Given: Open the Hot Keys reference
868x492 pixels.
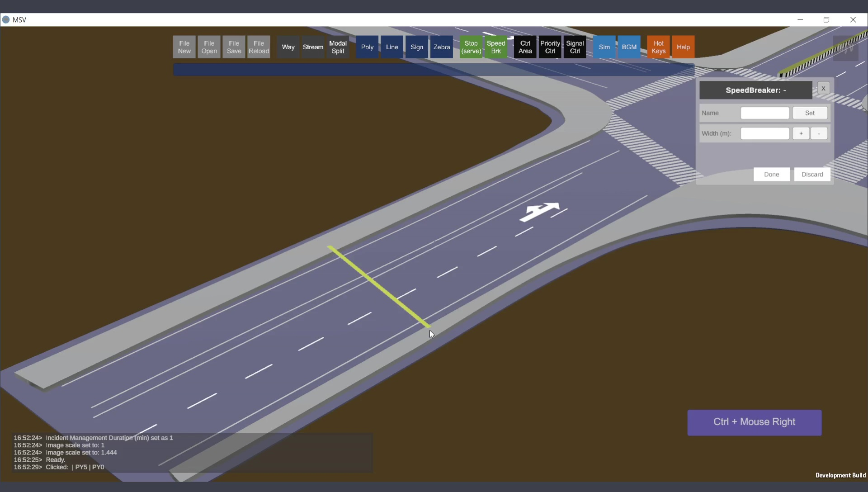Looking at the screenshot, I should click(658, 47).
